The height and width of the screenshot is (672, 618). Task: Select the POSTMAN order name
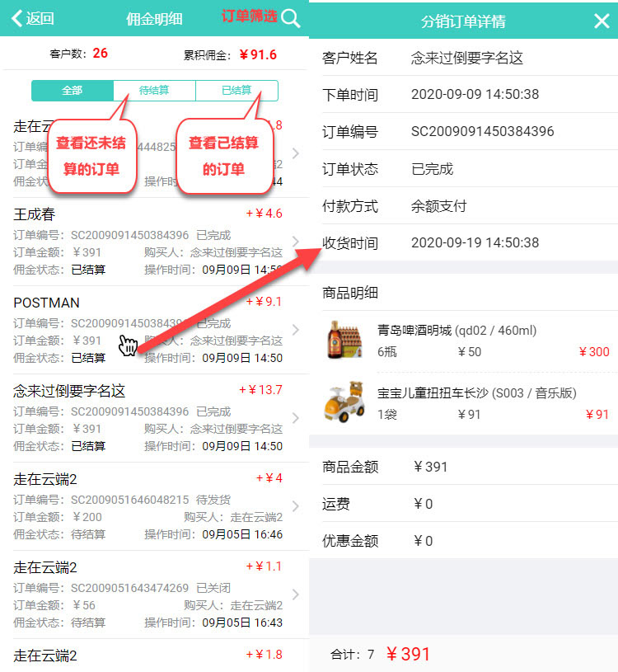pyautogui.click(x=47, y=303)
